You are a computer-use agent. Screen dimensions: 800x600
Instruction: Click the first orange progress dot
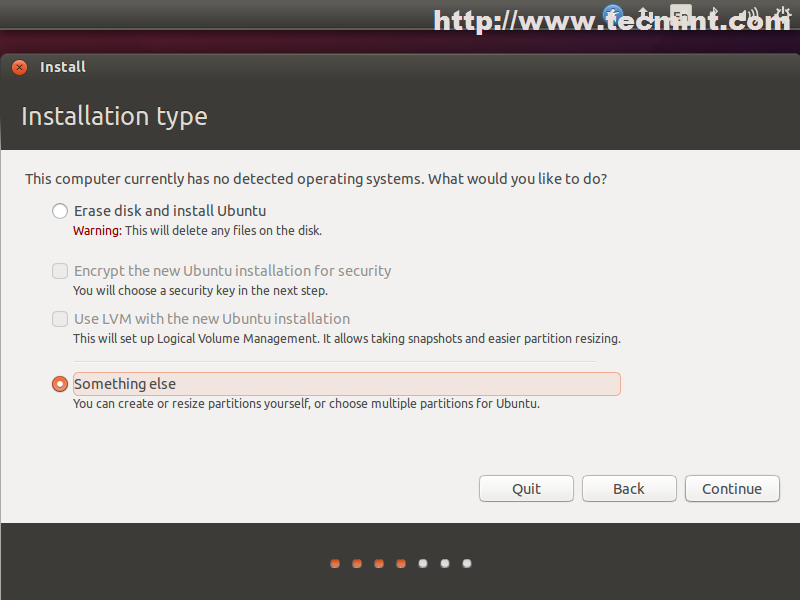[x=335, y=563]
